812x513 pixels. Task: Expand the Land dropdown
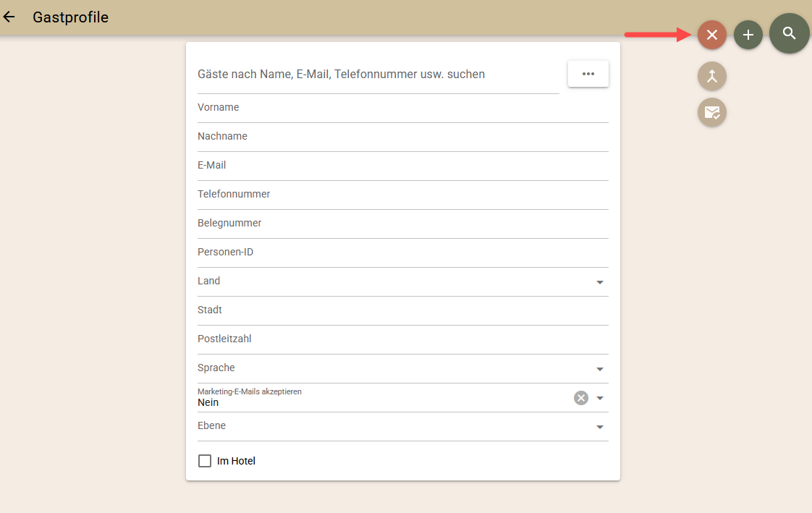pos(403,282)
